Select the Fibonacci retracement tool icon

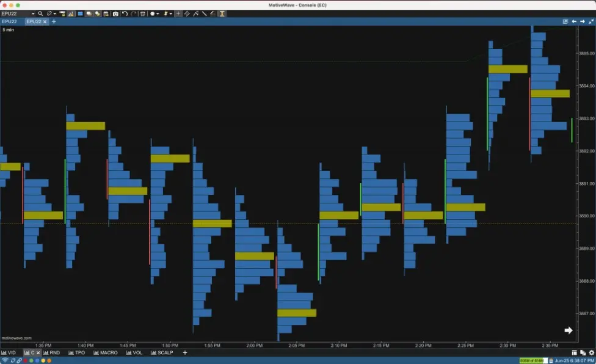(x=213, y=13)
